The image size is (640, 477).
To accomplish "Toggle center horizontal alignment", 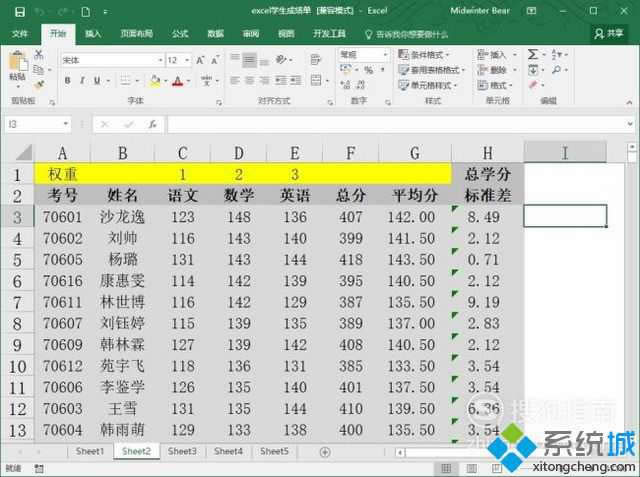I will pos(250,80).
